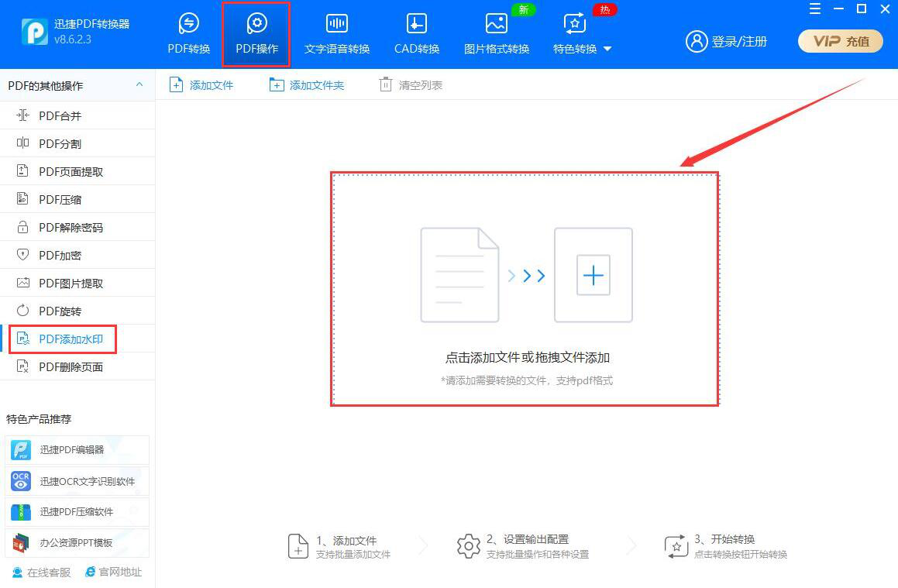The width and height of the screenshot is (898, 588).
Task: Select PDF旋转 in the sidebar
Action: tap(77, 311)
